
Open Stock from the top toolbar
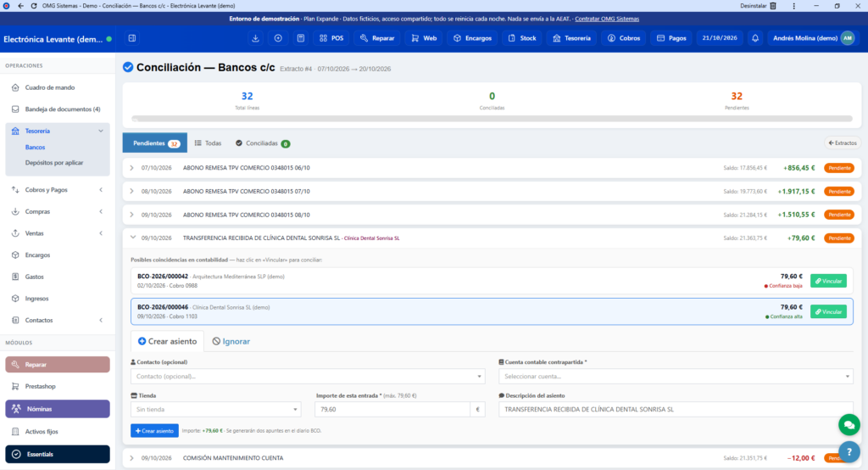pyautogui.click(x=522, y=38)
